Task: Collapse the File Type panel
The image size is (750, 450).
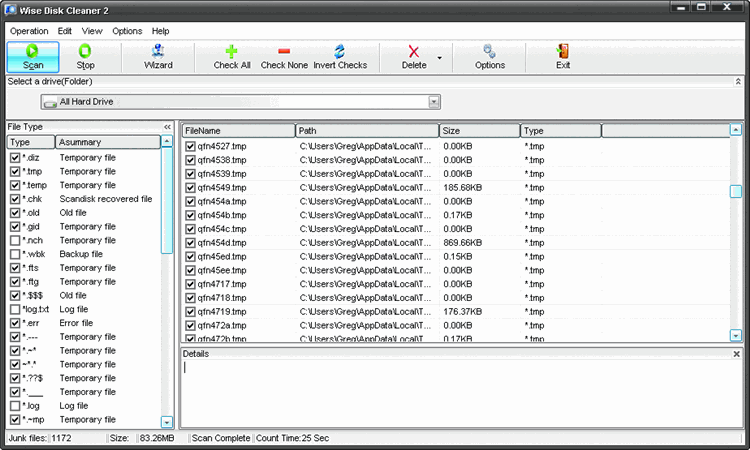Action: pyautogui.click(x=167, y=127)
